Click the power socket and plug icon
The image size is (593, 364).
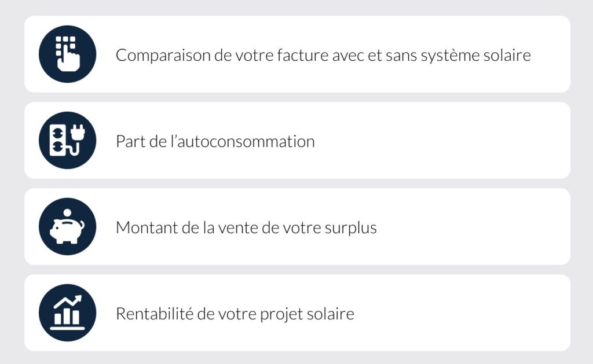(67, 141)
